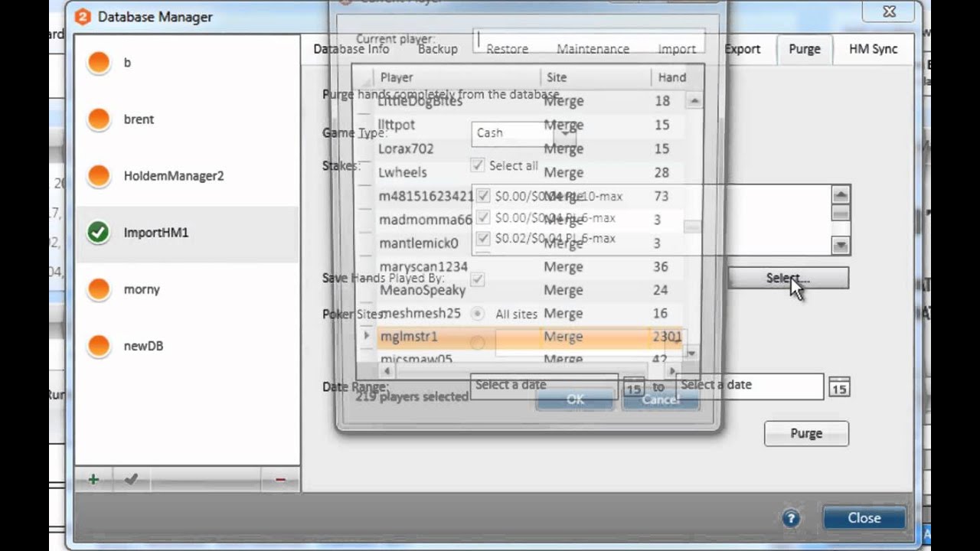
Task: Add a new database with the plus icon
Action: point(93,480)
